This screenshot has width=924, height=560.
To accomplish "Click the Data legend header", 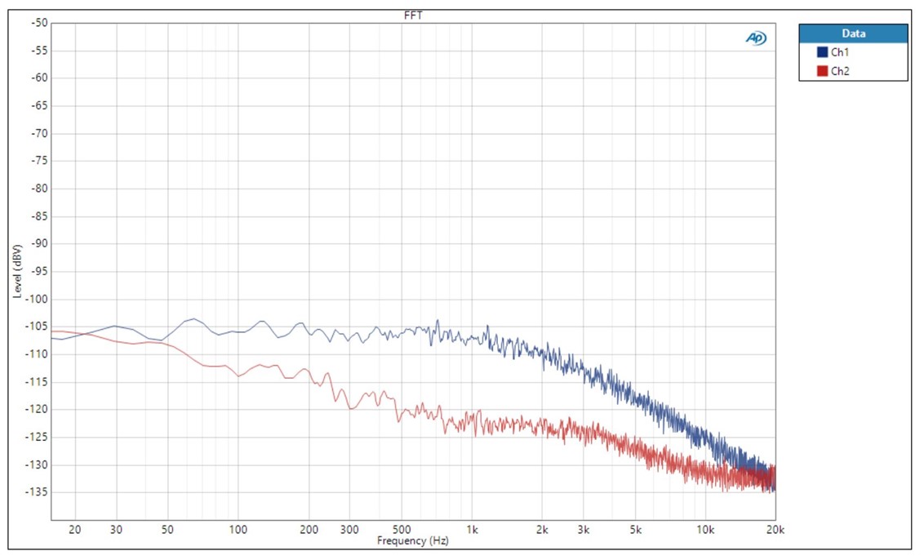I will coord(853,33).
